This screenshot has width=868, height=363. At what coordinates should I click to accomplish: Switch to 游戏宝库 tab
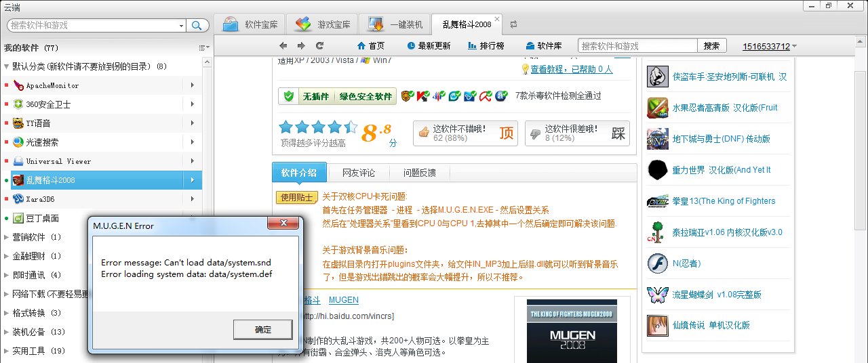[323, 24]
